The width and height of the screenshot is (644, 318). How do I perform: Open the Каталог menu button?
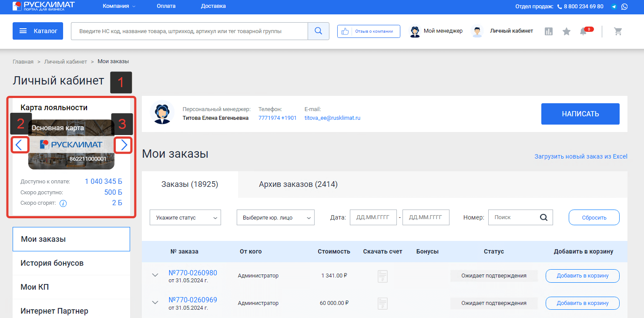coord(38,31)
